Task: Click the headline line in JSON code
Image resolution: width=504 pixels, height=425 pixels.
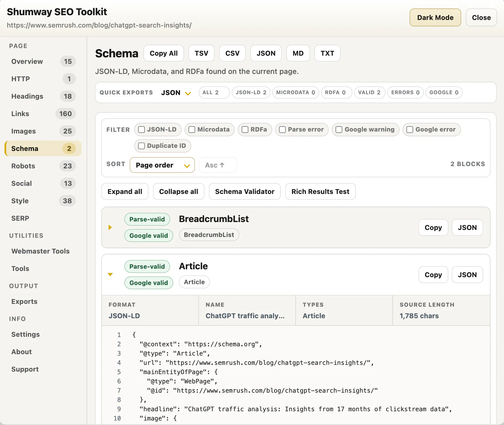Action: (x=296, y=409)
